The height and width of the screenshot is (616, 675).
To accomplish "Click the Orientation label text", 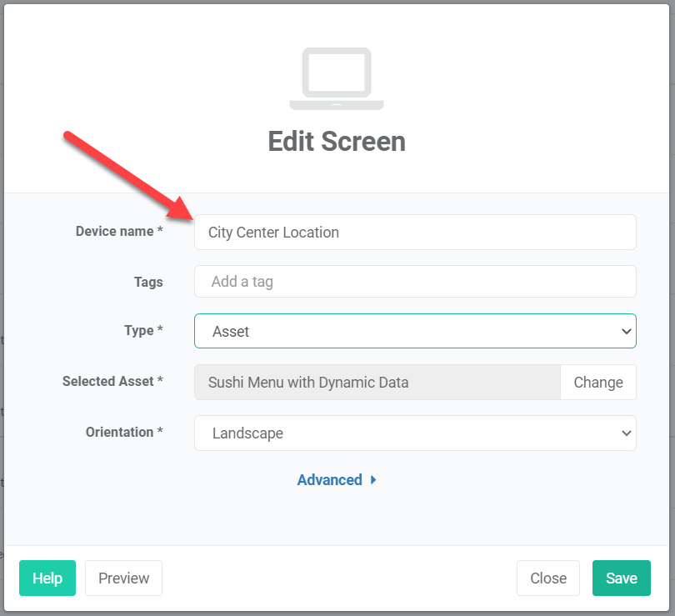I will (123, 432).
